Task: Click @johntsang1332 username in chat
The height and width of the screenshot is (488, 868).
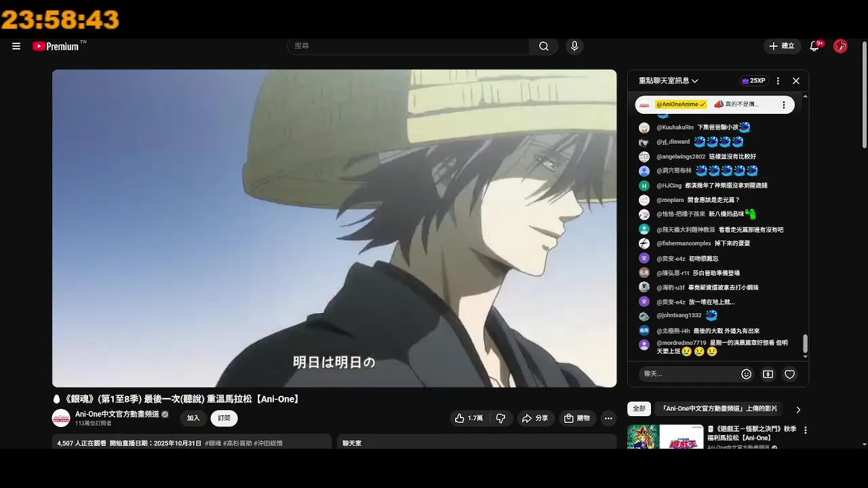Action: point(679,316)
